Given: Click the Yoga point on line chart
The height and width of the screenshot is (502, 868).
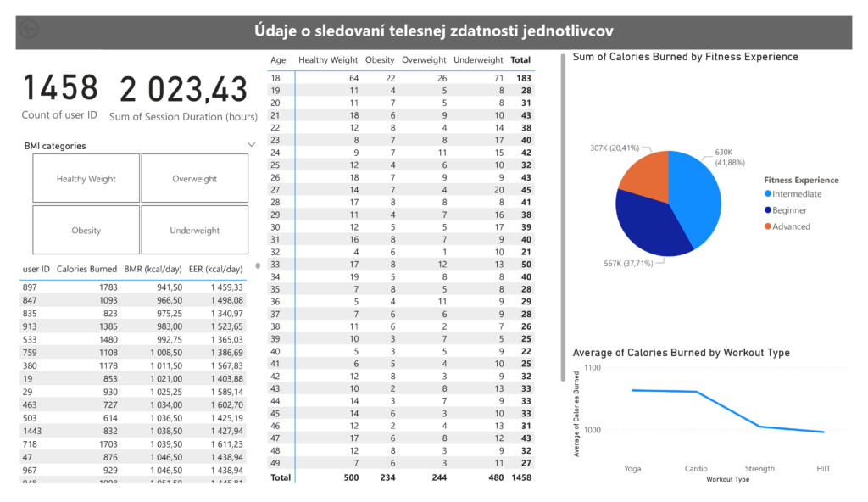Looking at the screenshot, I should [x=632, y=390].
